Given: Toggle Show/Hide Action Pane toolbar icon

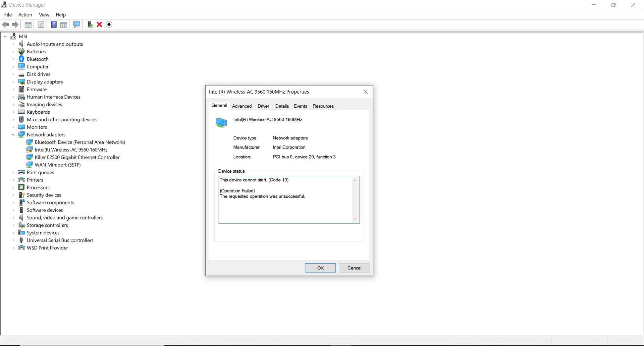Looking at the screenshot, I should [64, 24].
